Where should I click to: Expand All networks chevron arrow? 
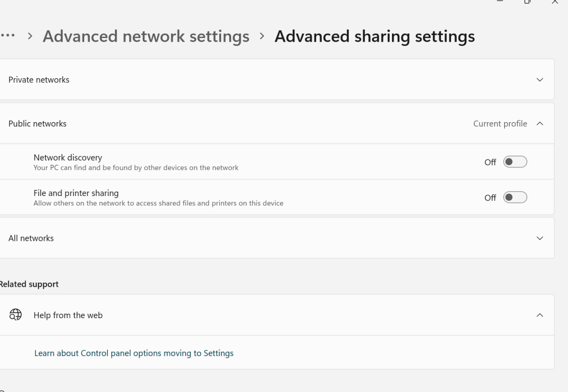pos(540,238)
